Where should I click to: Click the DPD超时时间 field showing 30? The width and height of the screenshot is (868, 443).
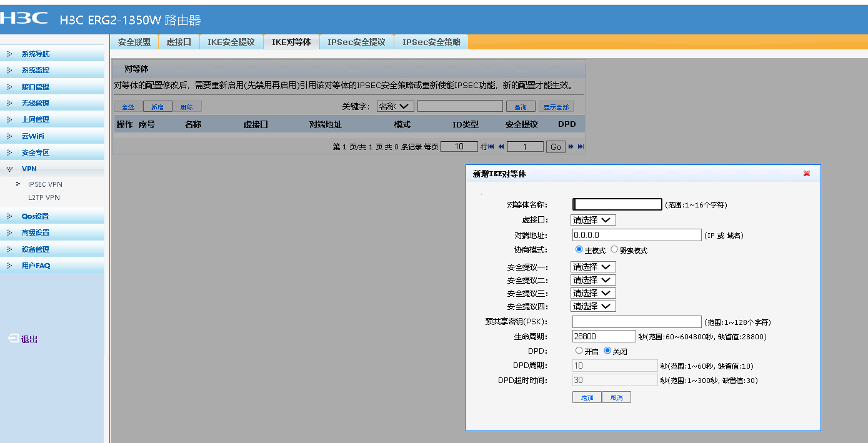(615, 380)
